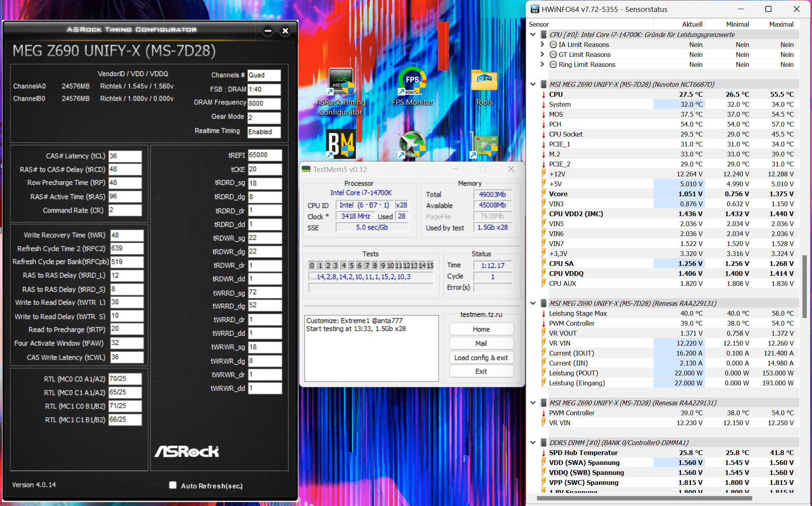Click the testmem.tz.ru link label
This screenshot has width=812, height=506.
tap(481, 315)
